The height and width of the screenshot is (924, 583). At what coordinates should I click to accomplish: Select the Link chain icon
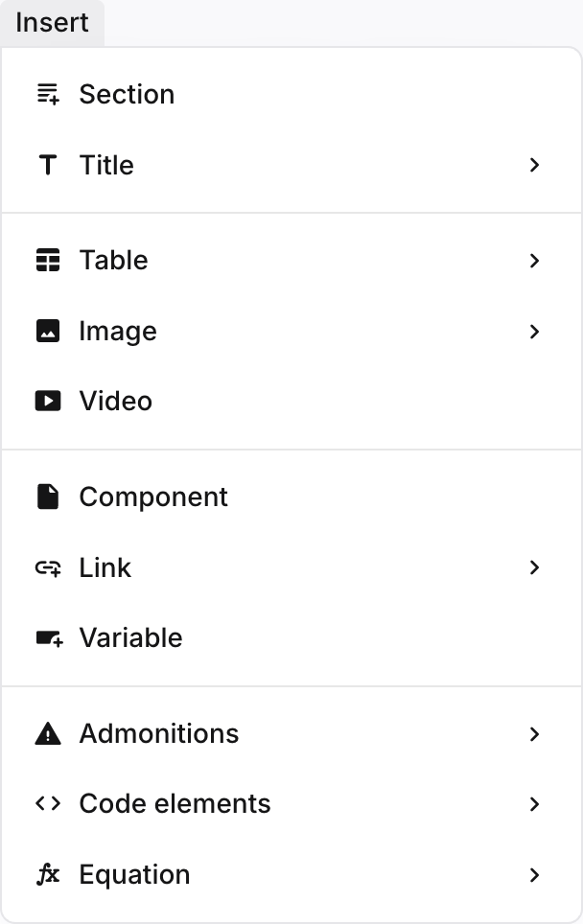[x=48, y=567]
